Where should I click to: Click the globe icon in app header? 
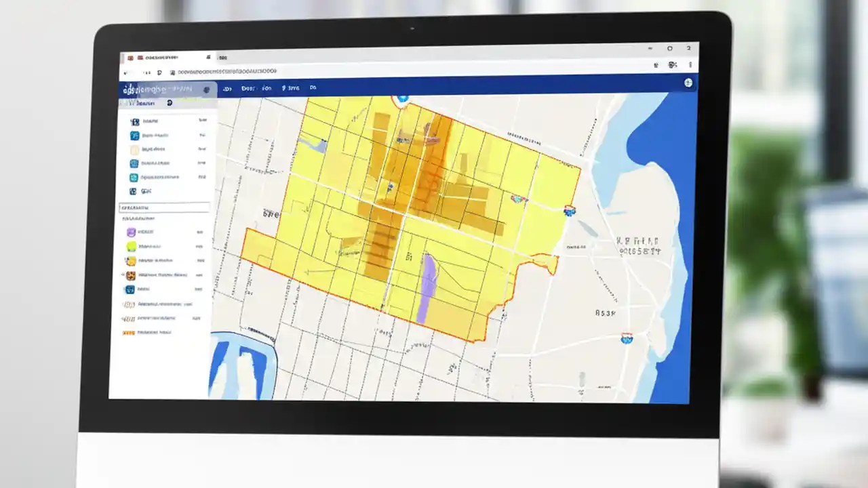click(x=688, y=83)
